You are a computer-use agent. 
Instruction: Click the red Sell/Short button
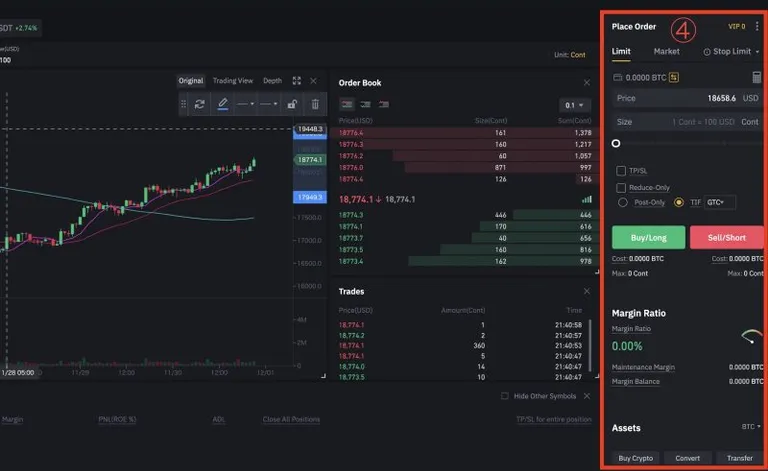tap(727, 237)
